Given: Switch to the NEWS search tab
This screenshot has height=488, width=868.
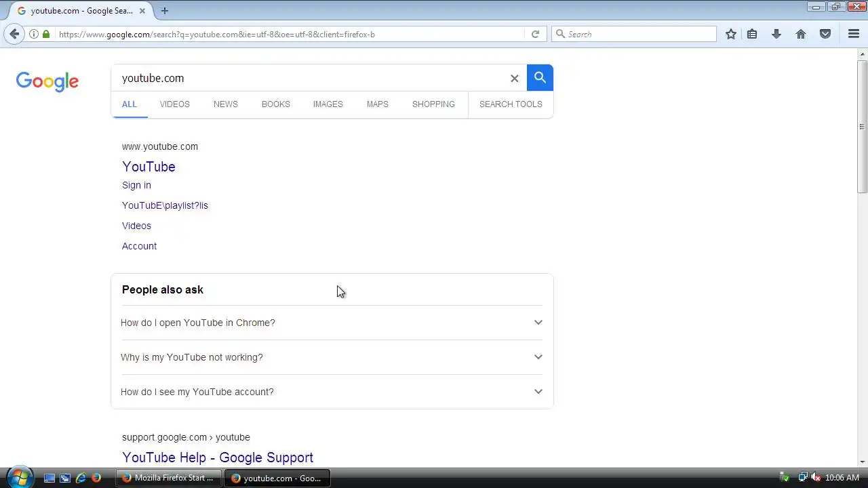Looking at the screenshot, I should (x=226, y=104).
